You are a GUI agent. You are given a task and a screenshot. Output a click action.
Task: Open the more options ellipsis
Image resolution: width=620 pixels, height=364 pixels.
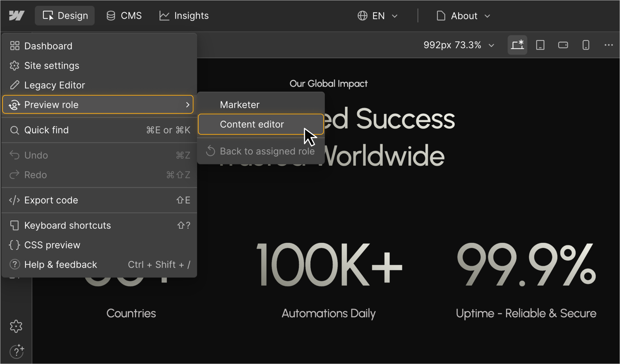coord(608,45)
